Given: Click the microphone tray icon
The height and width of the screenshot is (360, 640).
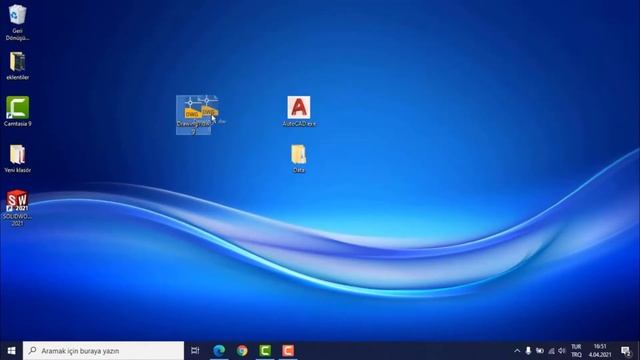Looking at the screenshot, I should click(x=528, y=351).
